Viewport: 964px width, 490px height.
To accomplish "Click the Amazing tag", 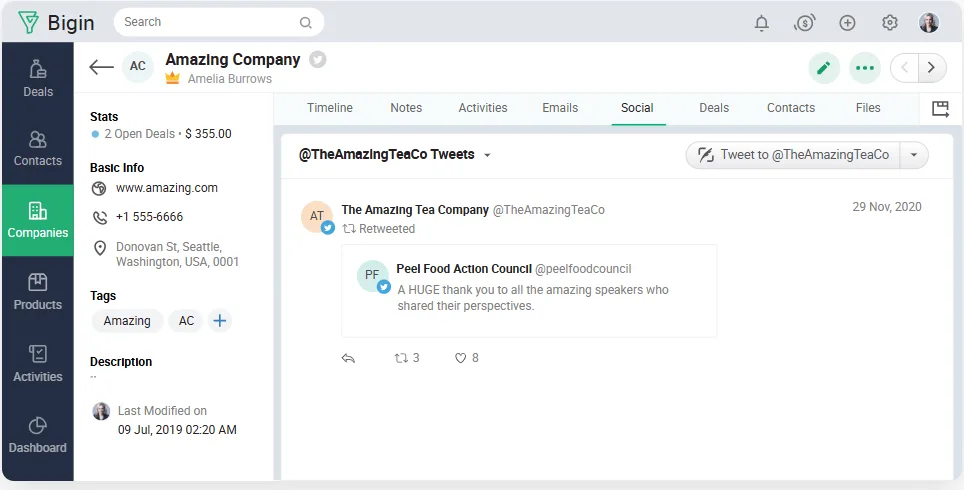I will (127, 321).
